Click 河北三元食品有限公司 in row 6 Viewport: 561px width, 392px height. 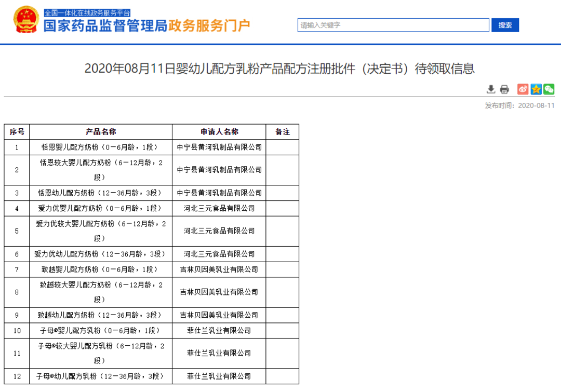[219, 254]
